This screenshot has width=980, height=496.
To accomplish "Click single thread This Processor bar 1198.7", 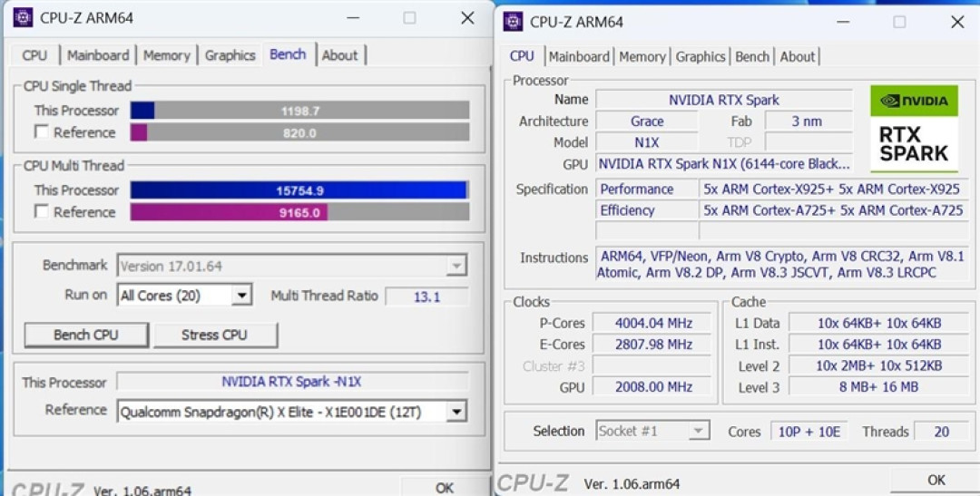I will pyautogui.click(x=300, y=111).
